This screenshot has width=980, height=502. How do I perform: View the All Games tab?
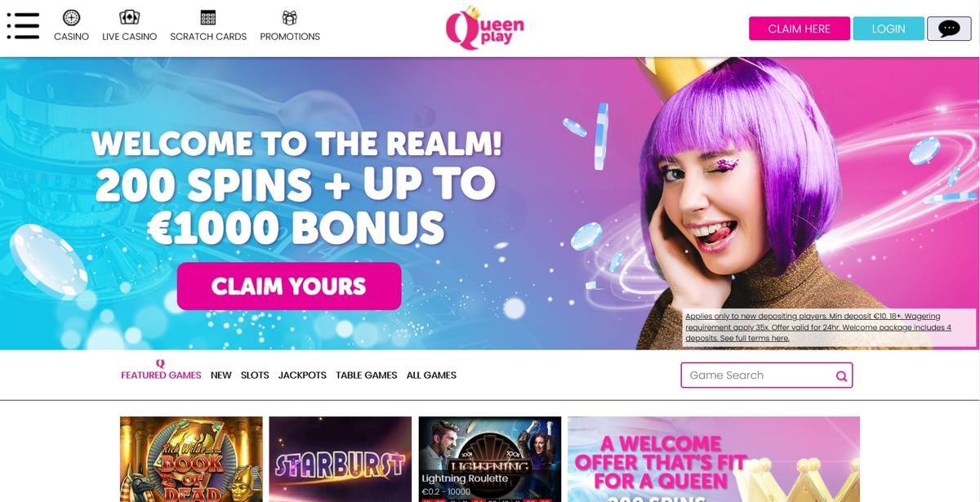pyautogui.click(x=431, y=375)
